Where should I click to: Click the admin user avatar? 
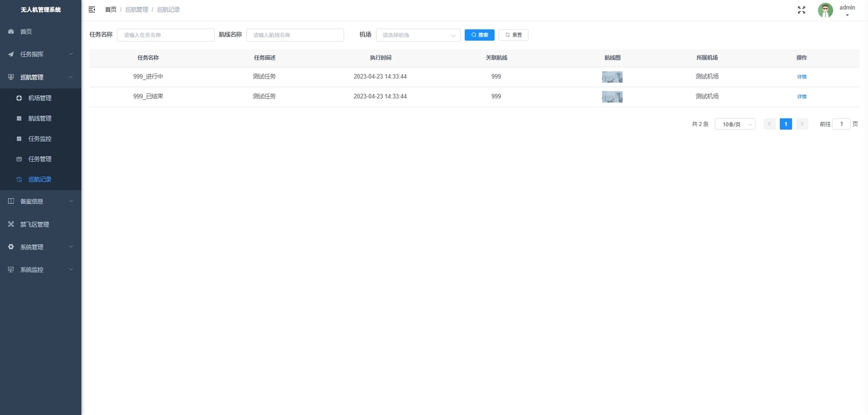[826, 10]
